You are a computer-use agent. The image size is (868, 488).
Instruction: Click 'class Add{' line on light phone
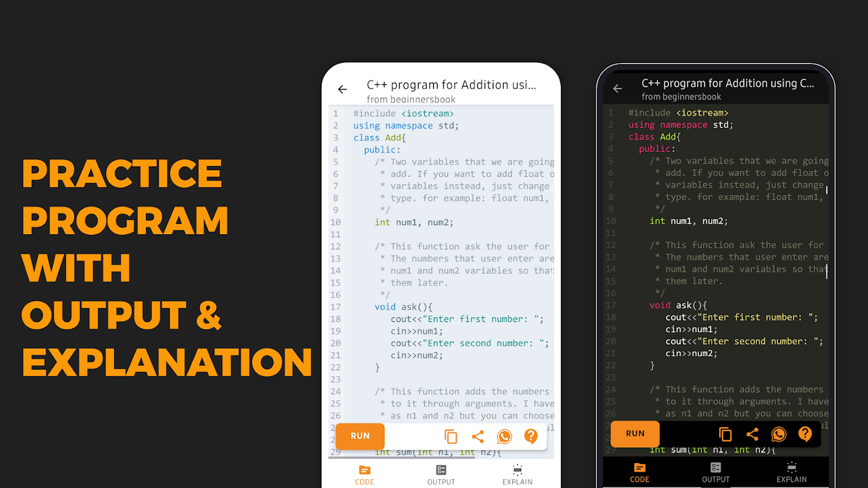(x=380, y=138)
